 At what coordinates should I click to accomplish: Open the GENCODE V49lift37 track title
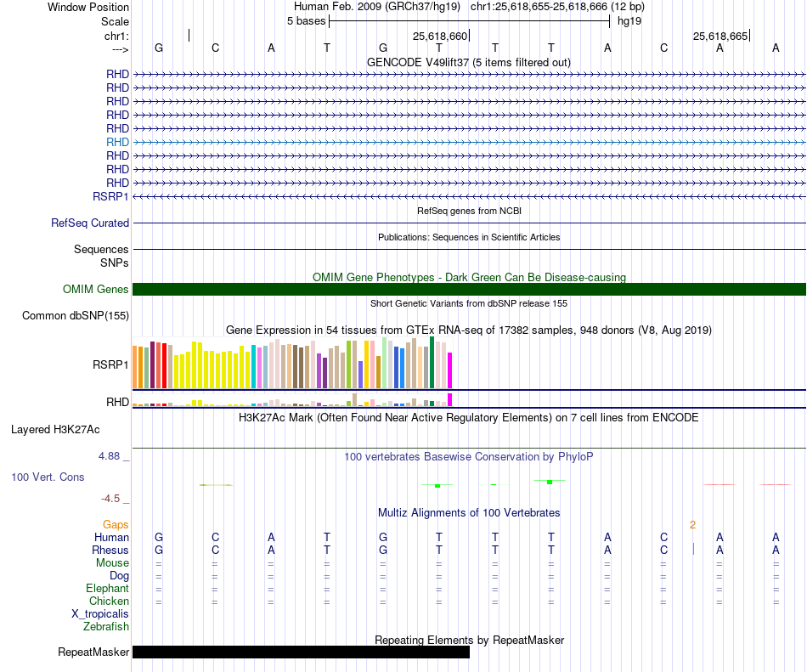(x=469, y=62)
